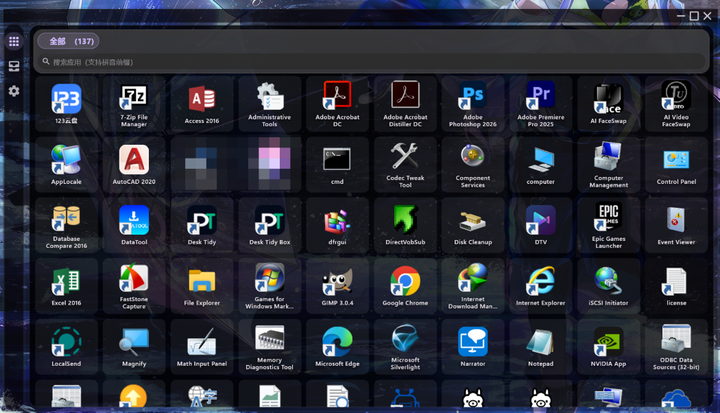Maximize the launcher window

click(x=694, y=16)
